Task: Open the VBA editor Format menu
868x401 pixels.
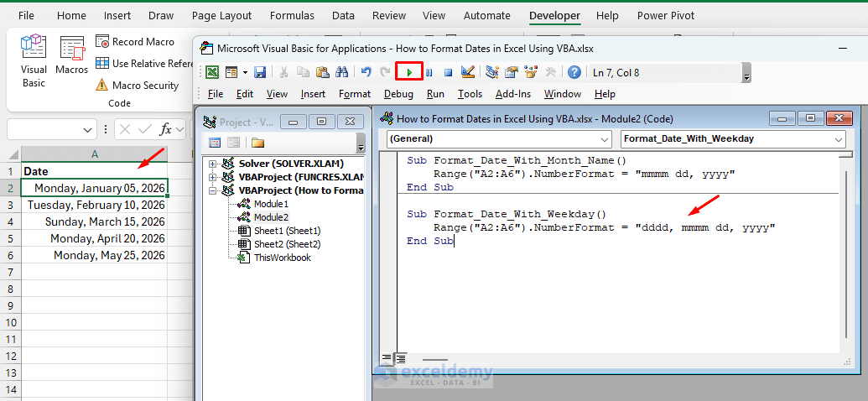Action: click(355, 94)
